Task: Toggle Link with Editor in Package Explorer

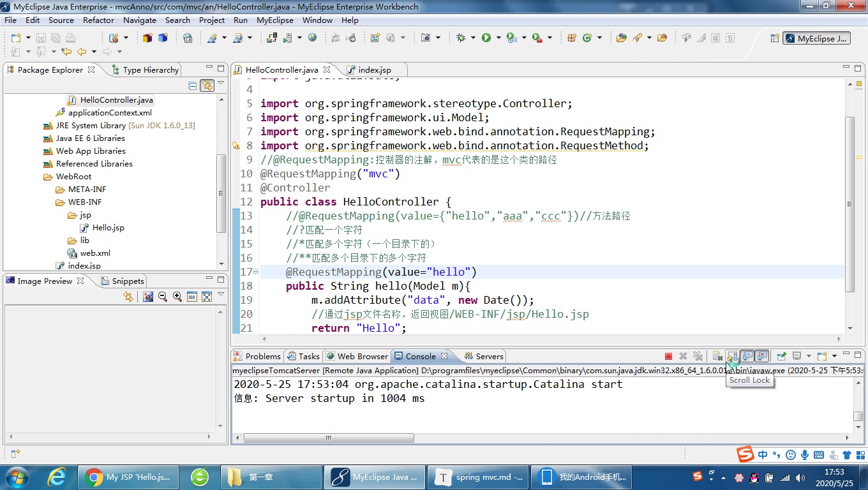Action: tap(207, 86)
